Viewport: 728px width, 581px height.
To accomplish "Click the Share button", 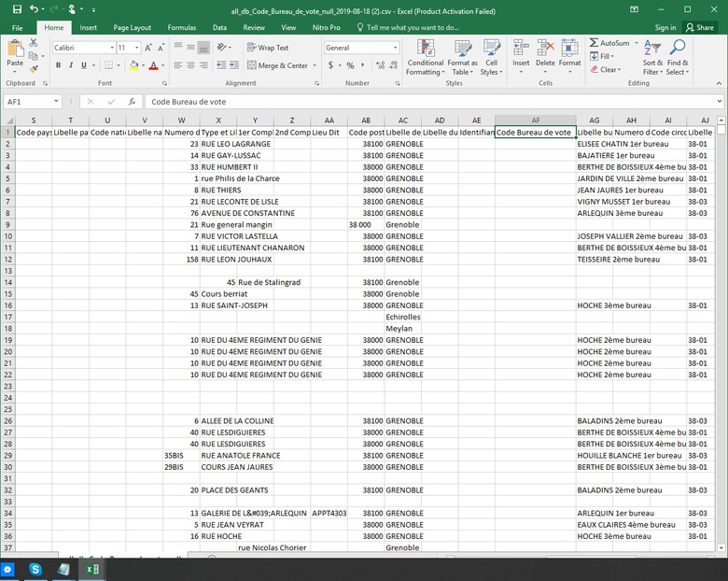I will pos(698,28).
